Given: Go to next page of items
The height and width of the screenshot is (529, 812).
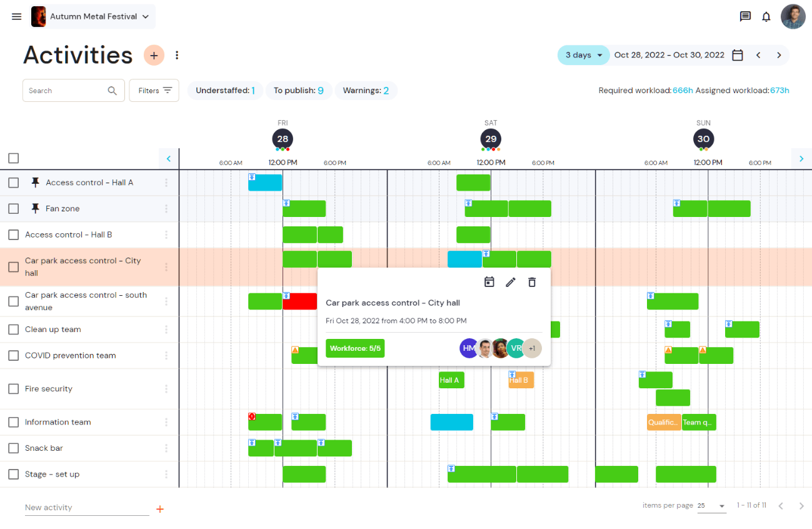Looking at the screenshot, I should tap(801, 505).
